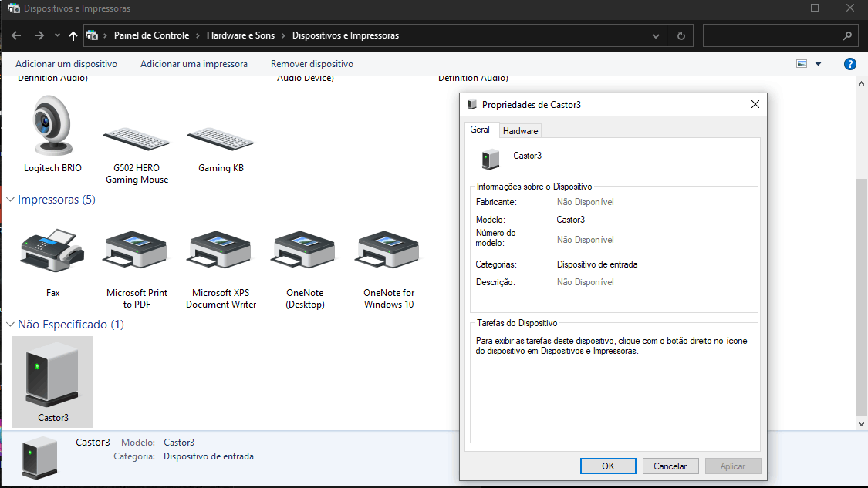Click Dispositivos e Impressoras breadcrumb
Image resolution: width=868 pixels, height=488 pixels.
(346, 35)
